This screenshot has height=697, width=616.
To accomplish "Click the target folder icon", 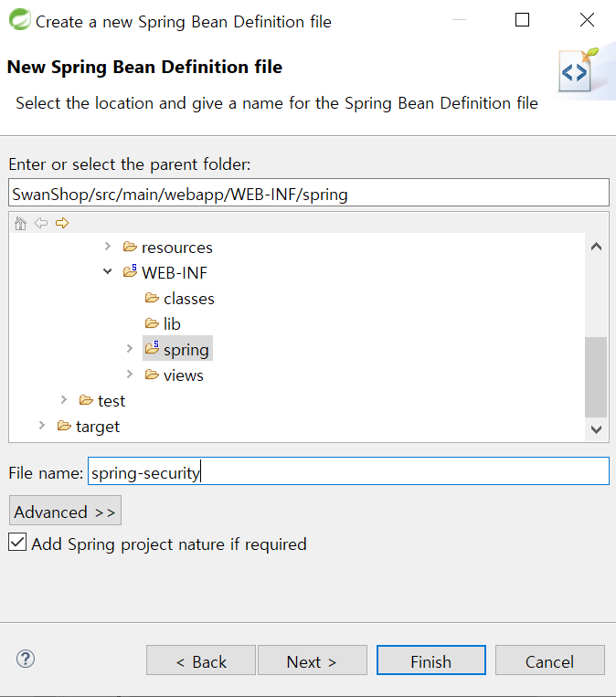I will click(64, 426).
